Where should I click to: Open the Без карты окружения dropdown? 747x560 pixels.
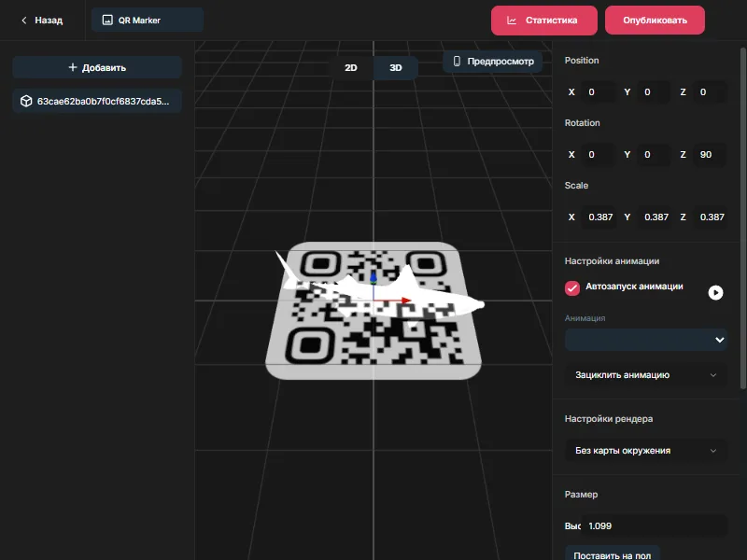click(x=646, y=451)
